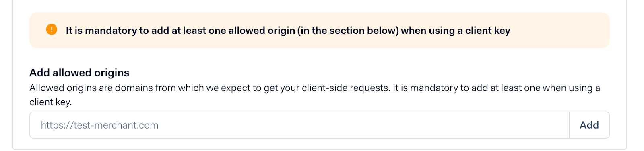This screenshot has width=644, height=151.
Task: Click the orange warning exclamation icon
Action: pos(52,30)
